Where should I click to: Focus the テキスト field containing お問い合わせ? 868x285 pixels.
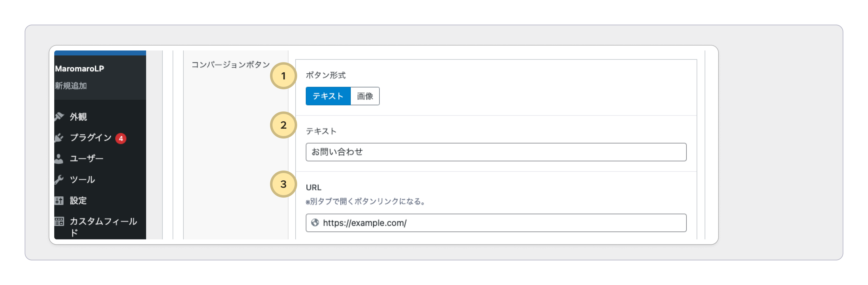click(x=496, y=152)
